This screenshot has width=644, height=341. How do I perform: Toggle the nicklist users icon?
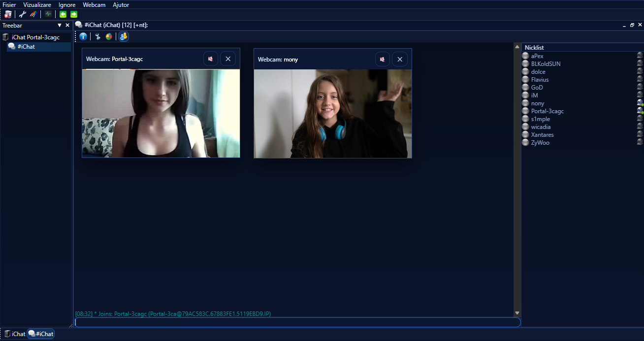tap(123, 36)
